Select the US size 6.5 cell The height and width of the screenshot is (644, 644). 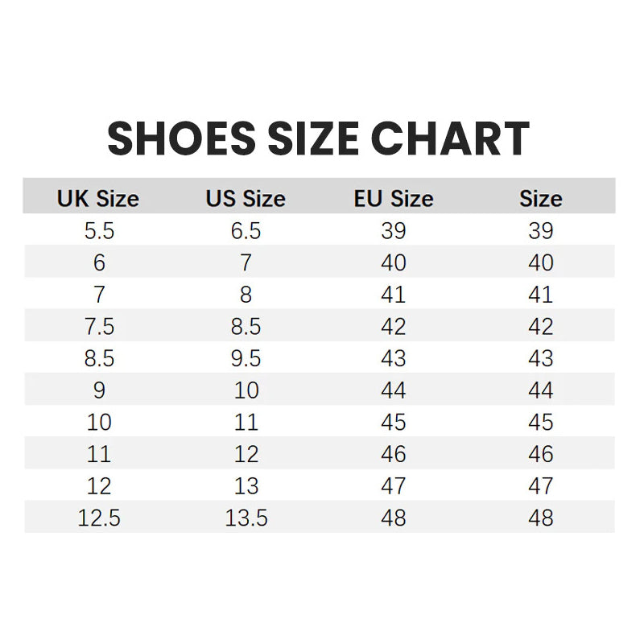246,231
